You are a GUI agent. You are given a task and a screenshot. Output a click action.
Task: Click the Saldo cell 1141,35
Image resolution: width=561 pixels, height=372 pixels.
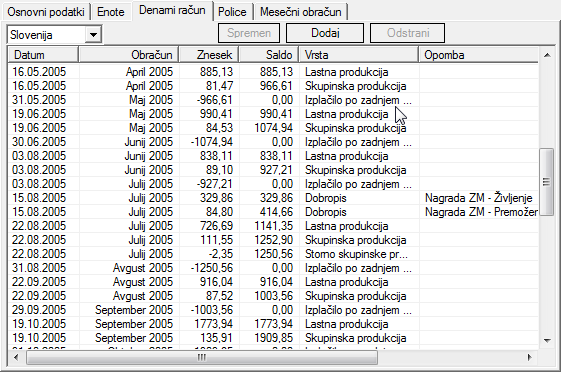273,226
